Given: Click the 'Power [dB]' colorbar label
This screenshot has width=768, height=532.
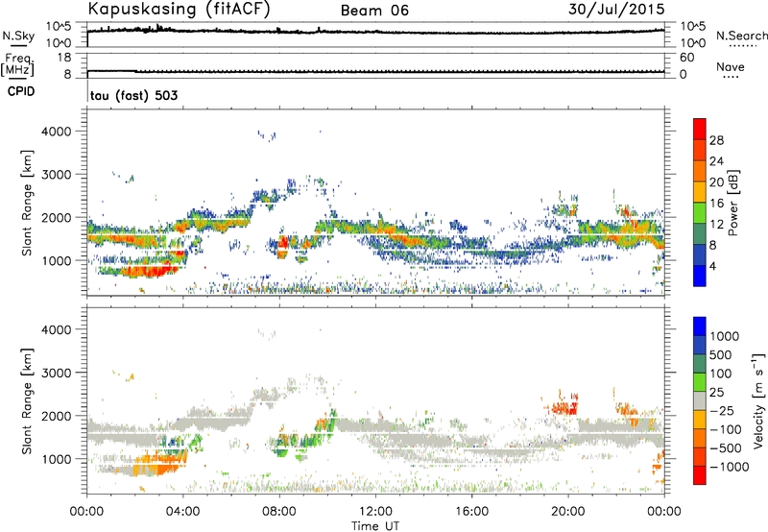Looking at the screenshot, I should 732,203.
